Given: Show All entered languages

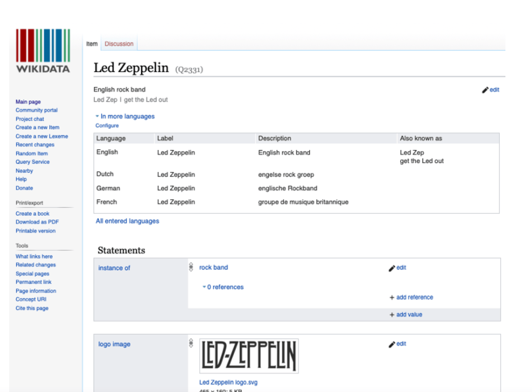Looking at the screenshot, I should pos(127,221).
